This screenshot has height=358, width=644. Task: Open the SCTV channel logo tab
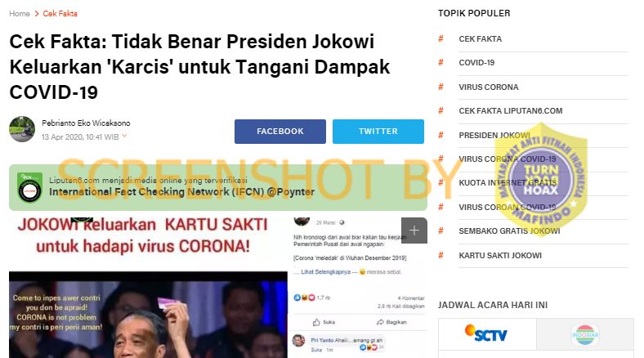point(487,334)
